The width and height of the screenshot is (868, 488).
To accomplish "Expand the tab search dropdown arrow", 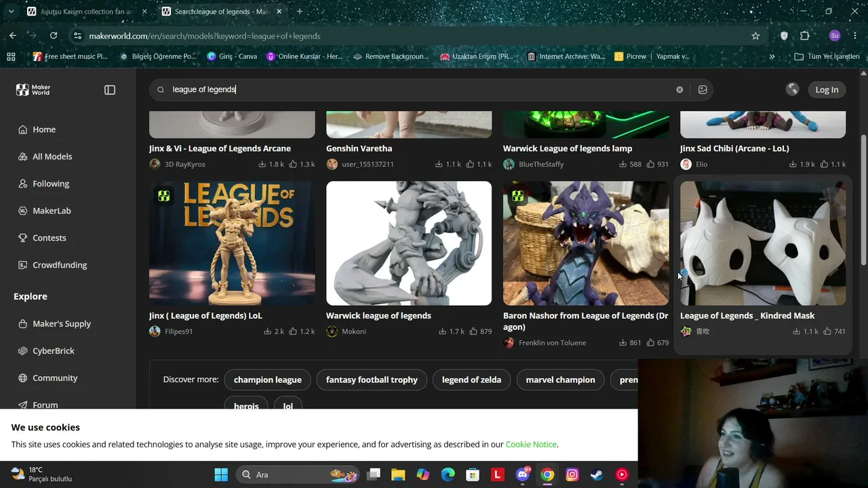I will (x=11, y=12).
